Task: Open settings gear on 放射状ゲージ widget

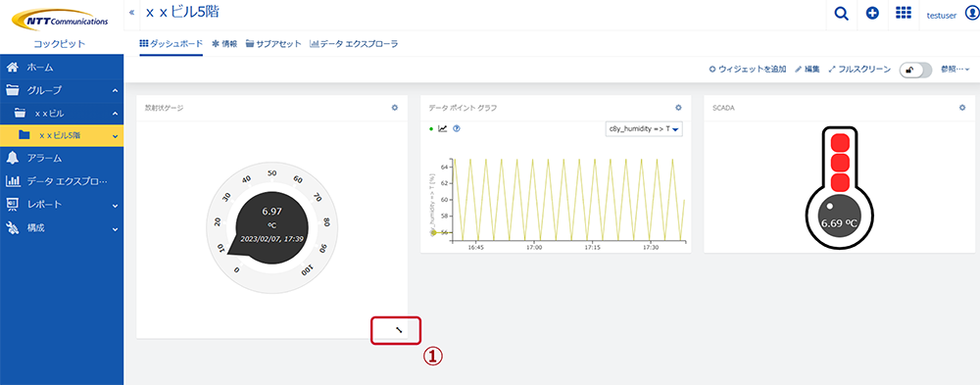Action: (394, 108)
